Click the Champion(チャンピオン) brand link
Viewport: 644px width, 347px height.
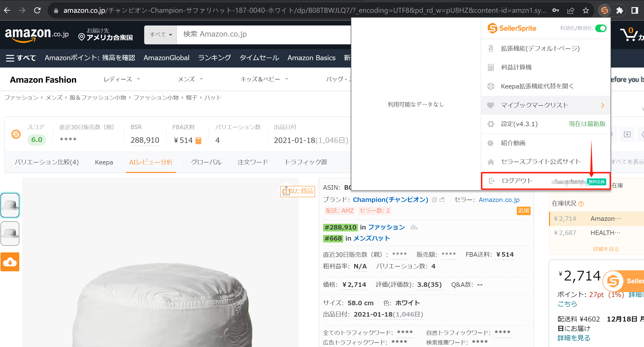(390, 200)
